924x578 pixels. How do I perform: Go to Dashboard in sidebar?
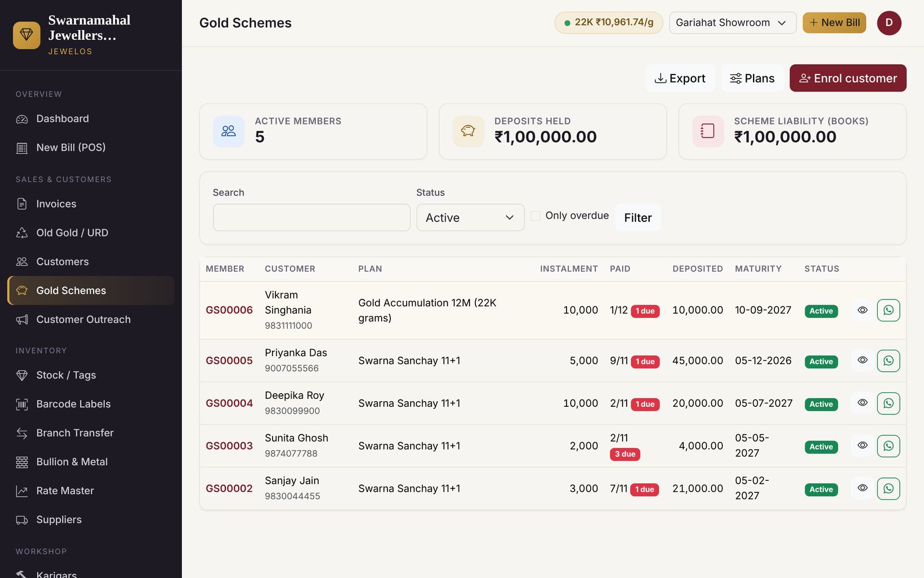pos(91,118)
